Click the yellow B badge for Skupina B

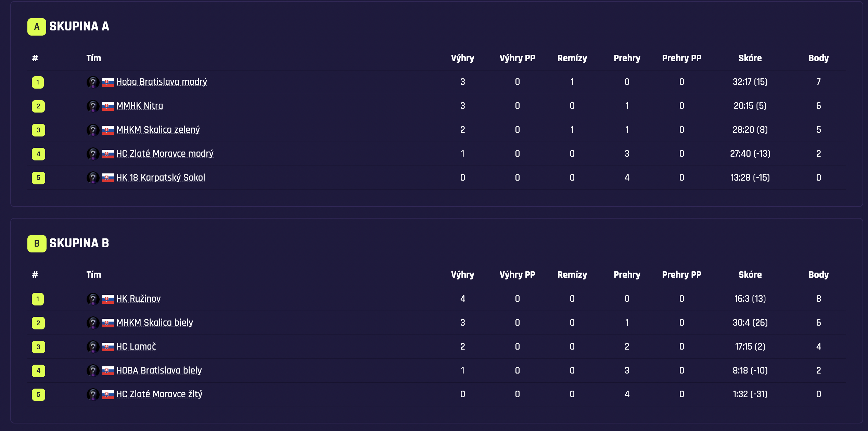click(x=37, y=244)
